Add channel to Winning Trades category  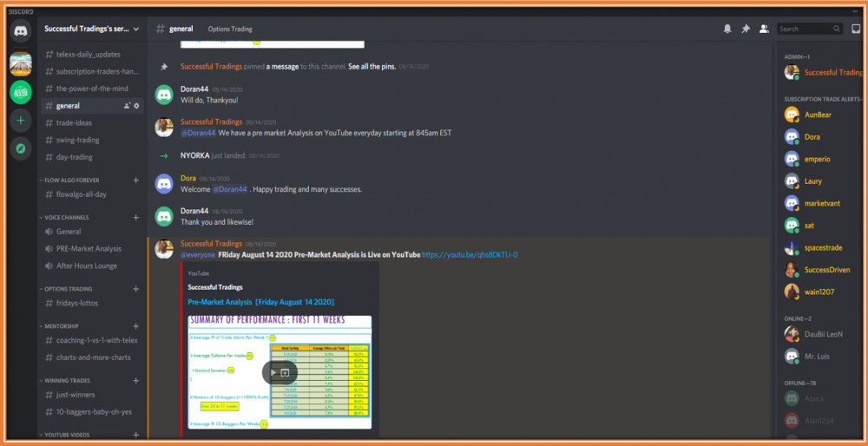[135, 380]
